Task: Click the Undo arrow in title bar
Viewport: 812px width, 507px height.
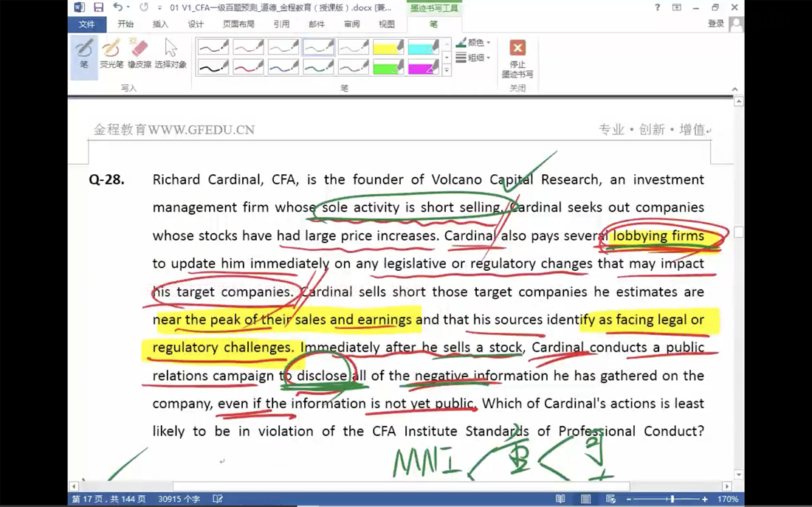Action: [117, 7]
